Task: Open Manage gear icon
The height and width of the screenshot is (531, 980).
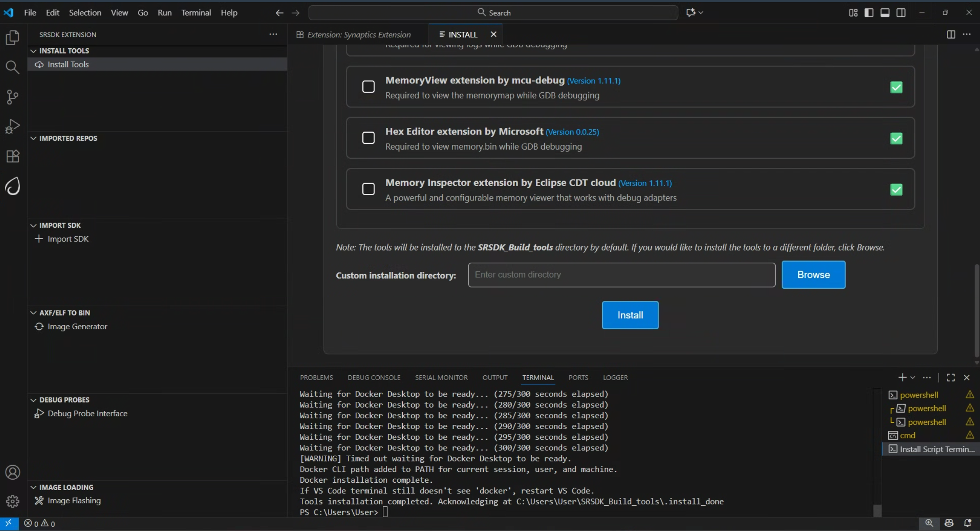Action: (x=13, y=501)
